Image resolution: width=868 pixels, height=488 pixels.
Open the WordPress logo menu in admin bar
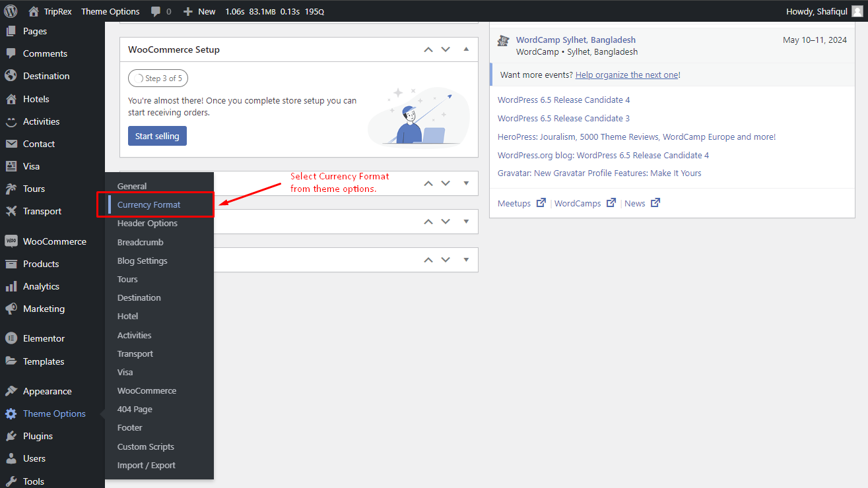(x=11, y=11)
